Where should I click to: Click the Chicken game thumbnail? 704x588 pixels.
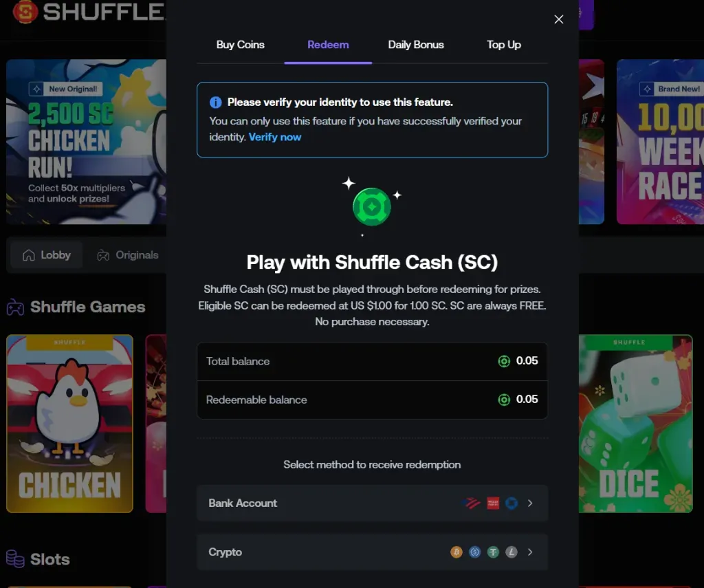[x=69, y=424]
